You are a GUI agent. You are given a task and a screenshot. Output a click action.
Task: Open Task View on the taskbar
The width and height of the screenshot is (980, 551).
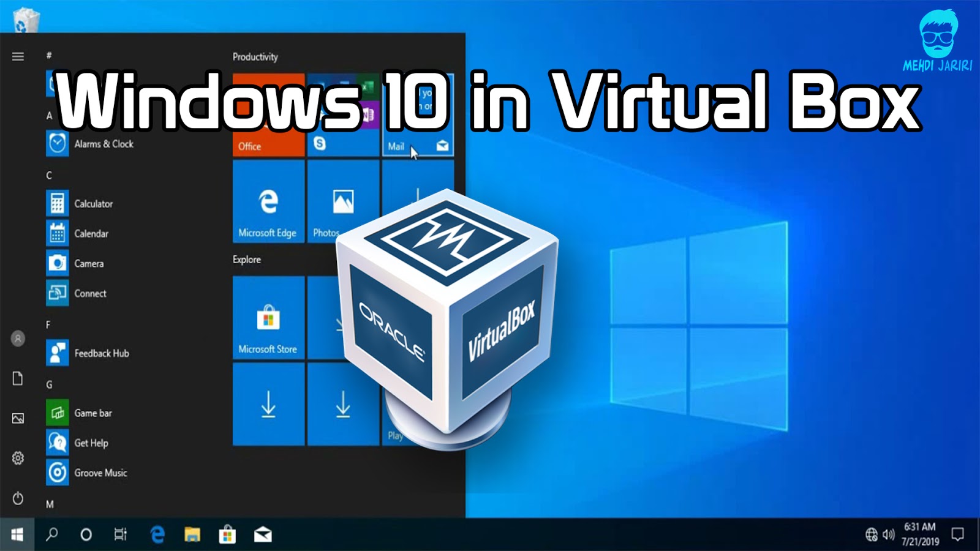[x=121, y=534]
